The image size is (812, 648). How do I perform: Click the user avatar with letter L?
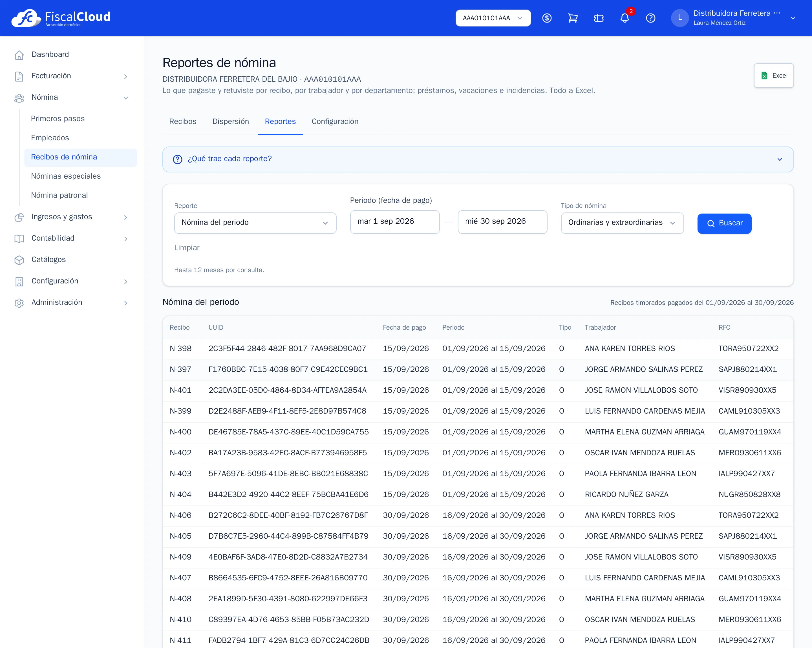pos(680,18)
